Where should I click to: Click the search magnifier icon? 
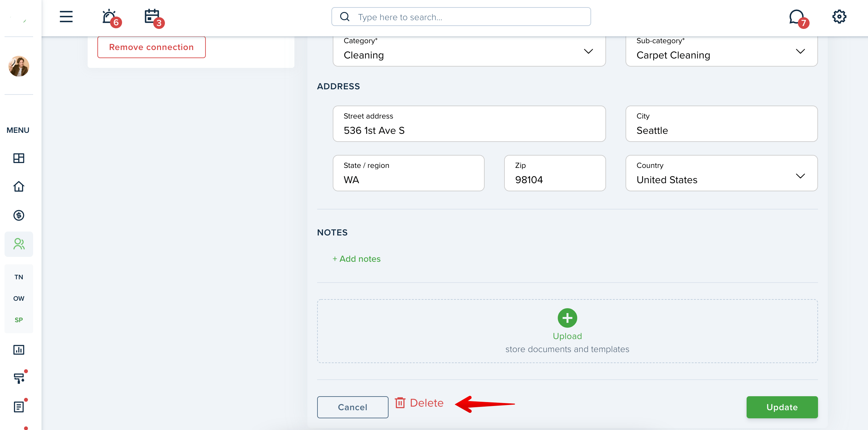[345, 17]
